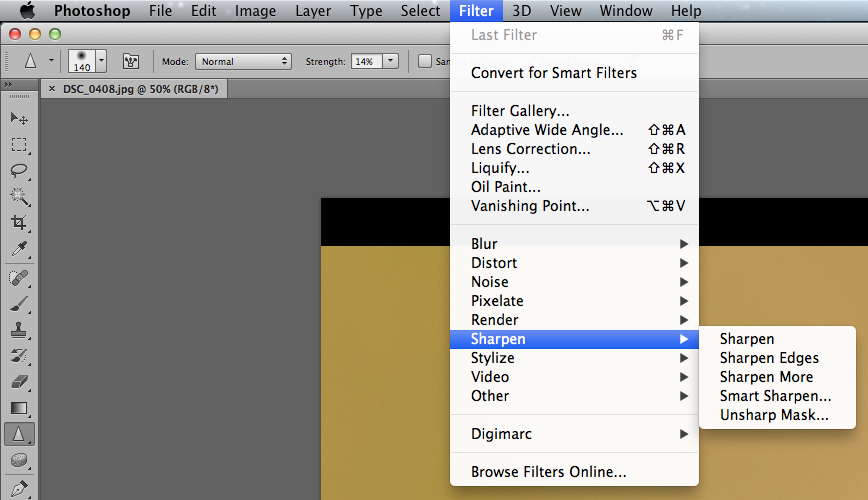Tick the Sample All Layers checkbox

click(425, 61)
